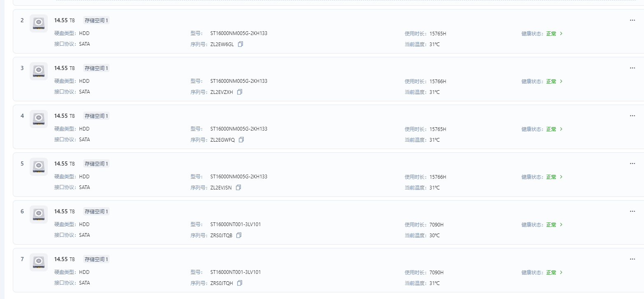Click disk 2 hard drive icon

coord(39,23)
